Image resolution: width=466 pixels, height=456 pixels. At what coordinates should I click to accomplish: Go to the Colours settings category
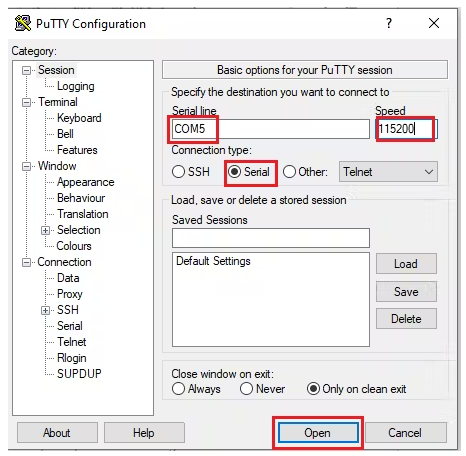point(74,246)
